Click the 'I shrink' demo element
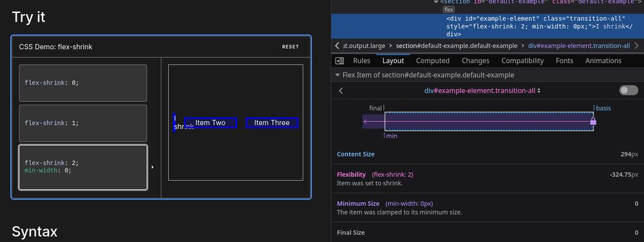The width and height of the screenshot is (644, 242). pos(175,123)
